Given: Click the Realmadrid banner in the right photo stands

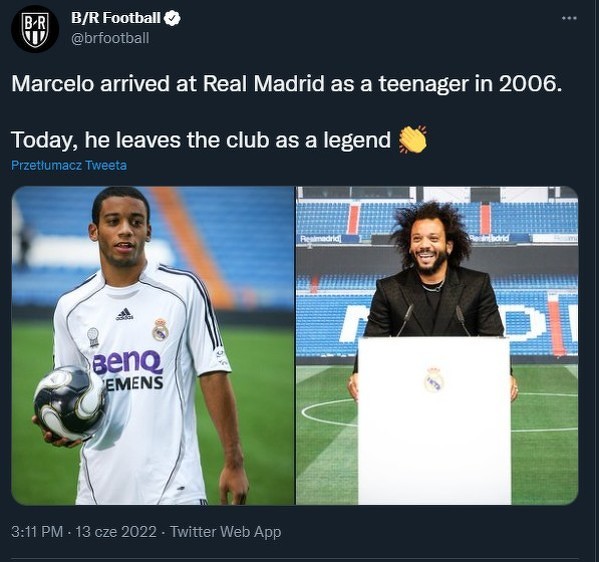Looking at the screenshot, I should coord(320,239).
